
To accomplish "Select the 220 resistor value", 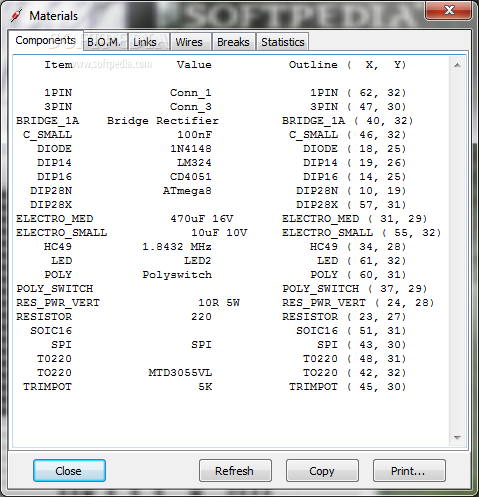I will 201,317.
